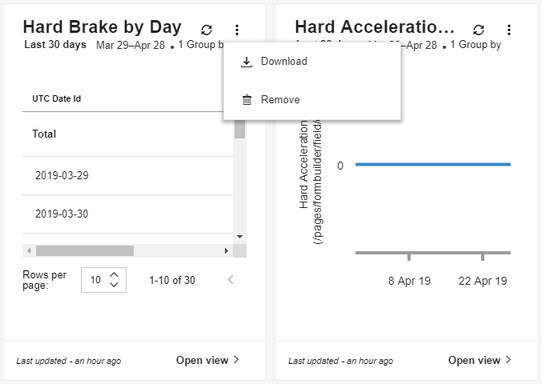Image resolution: width=542 pixels, height=384 pixels.
Task: Open Hard Brake by Day kebab menu
Action: click(x=237, y=30)
